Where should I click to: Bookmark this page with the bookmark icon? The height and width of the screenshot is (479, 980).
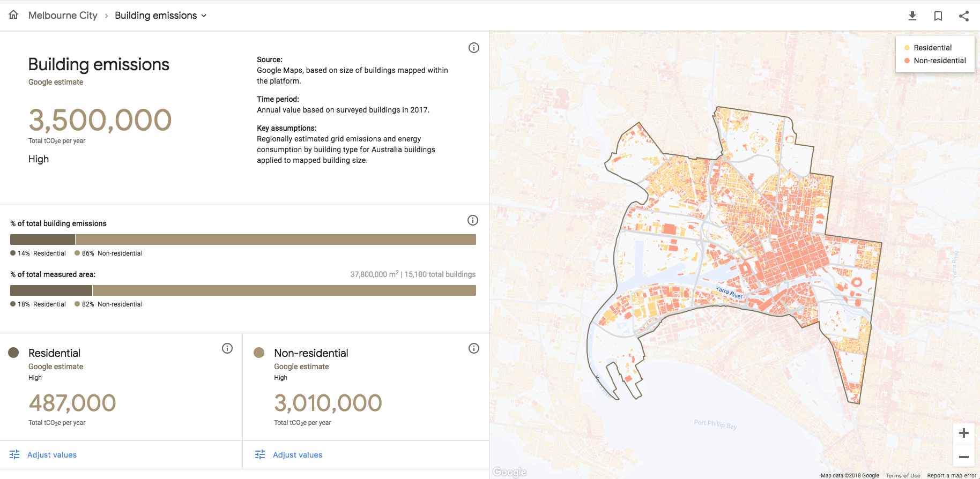[938, 16]
